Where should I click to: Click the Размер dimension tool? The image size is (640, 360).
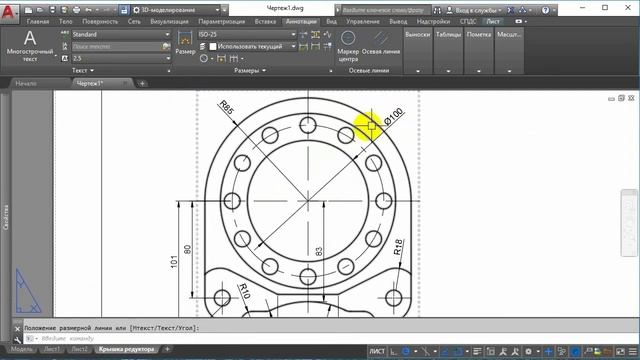[x=185, y=42]
